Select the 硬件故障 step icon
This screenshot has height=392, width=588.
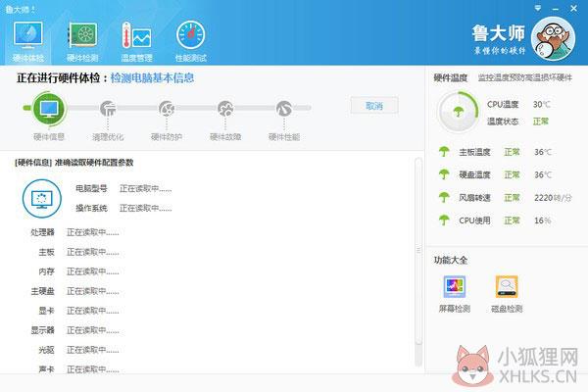pos(225,109)
